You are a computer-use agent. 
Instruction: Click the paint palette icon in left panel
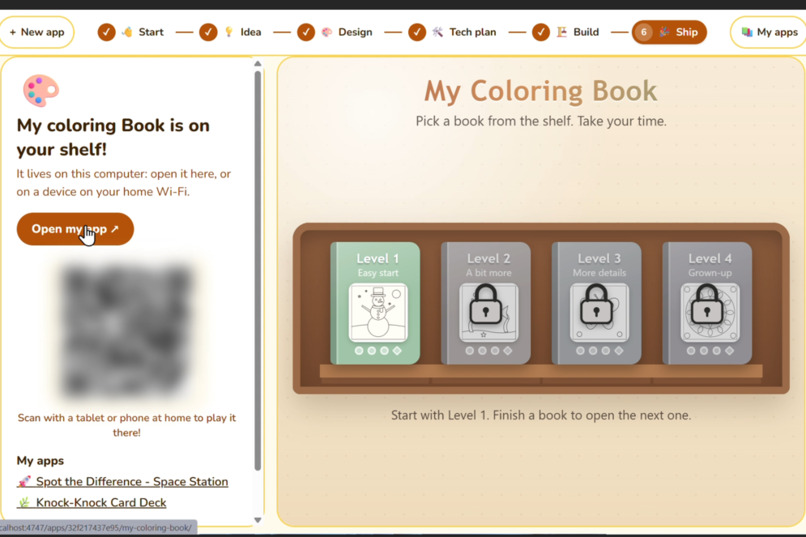coord(41,90)
